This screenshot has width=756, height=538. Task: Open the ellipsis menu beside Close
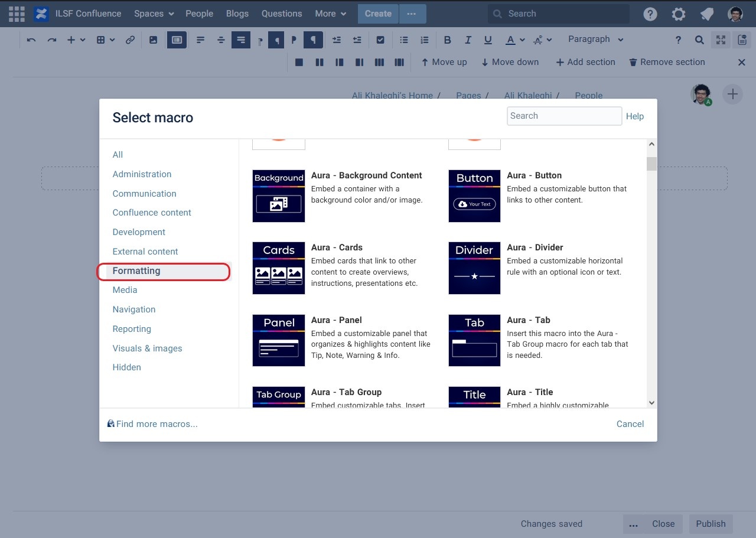(x=633, y=524)
